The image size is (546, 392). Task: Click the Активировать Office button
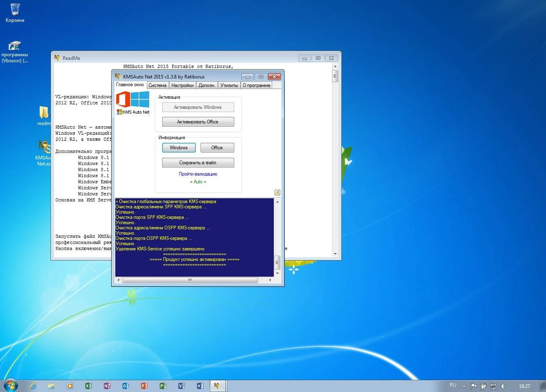pos(198,122)
